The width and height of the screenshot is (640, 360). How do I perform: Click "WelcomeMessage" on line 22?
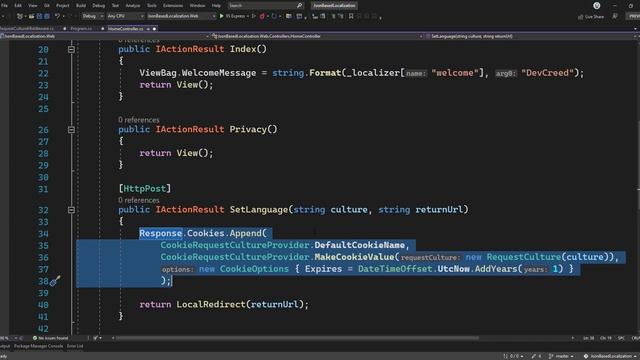219,73
